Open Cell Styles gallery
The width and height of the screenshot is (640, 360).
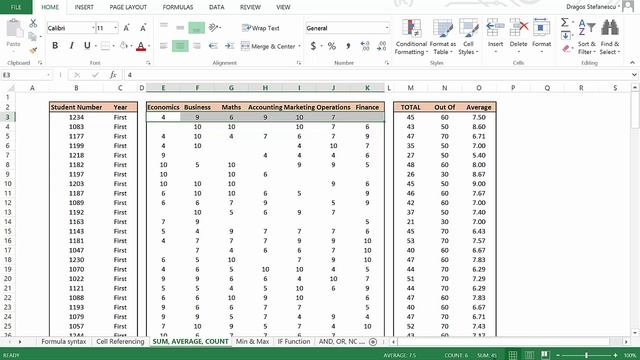(468, 37)
